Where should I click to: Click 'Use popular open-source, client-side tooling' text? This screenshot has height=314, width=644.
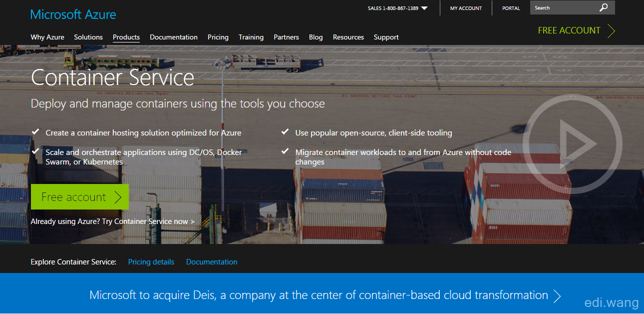point(373,133)
